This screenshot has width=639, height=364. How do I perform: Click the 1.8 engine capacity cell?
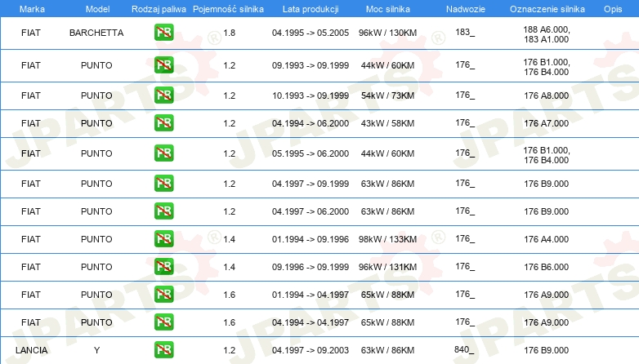click(x=230, y=33)
